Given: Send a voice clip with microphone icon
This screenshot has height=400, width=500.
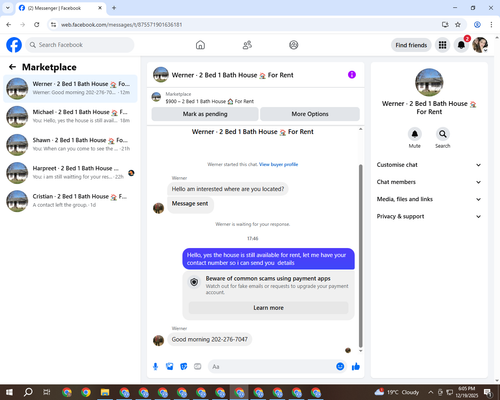Looking at the screenshot, I should click(155, 367).
